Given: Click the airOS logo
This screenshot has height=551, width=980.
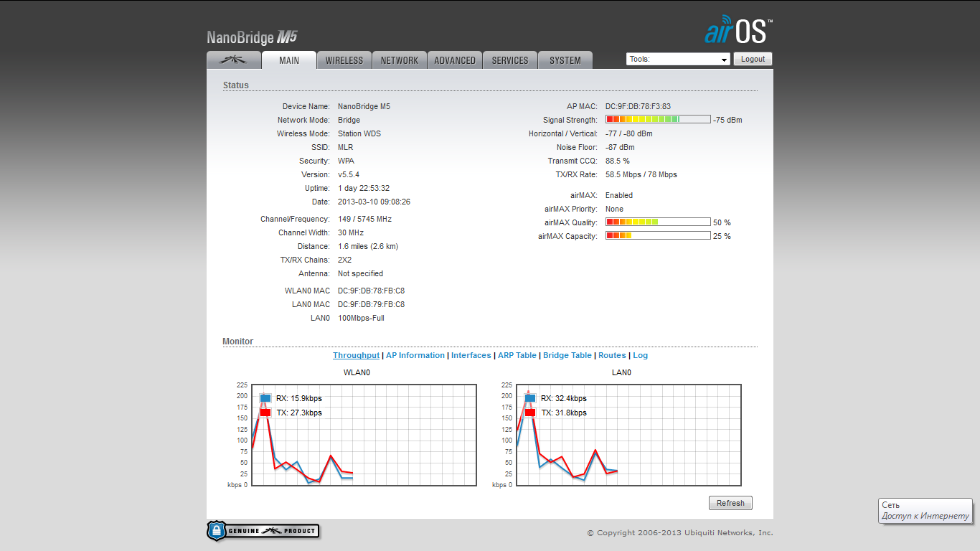Looking at the screenshot, I should (x=738, y=30).
